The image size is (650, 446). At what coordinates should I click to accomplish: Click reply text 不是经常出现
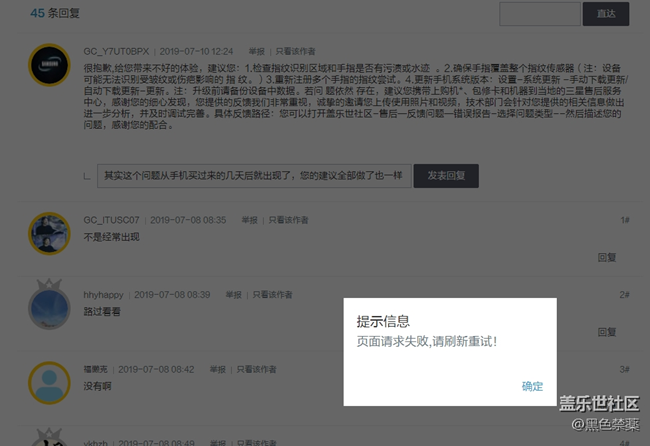tap(112, 237)
